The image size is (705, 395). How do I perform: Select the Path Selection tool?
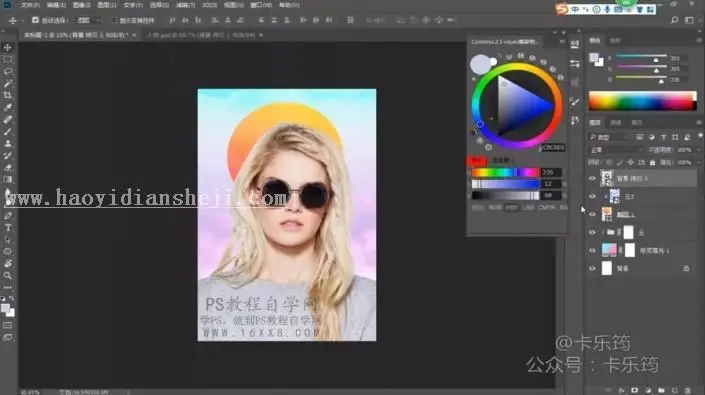[x=8, y=240]
